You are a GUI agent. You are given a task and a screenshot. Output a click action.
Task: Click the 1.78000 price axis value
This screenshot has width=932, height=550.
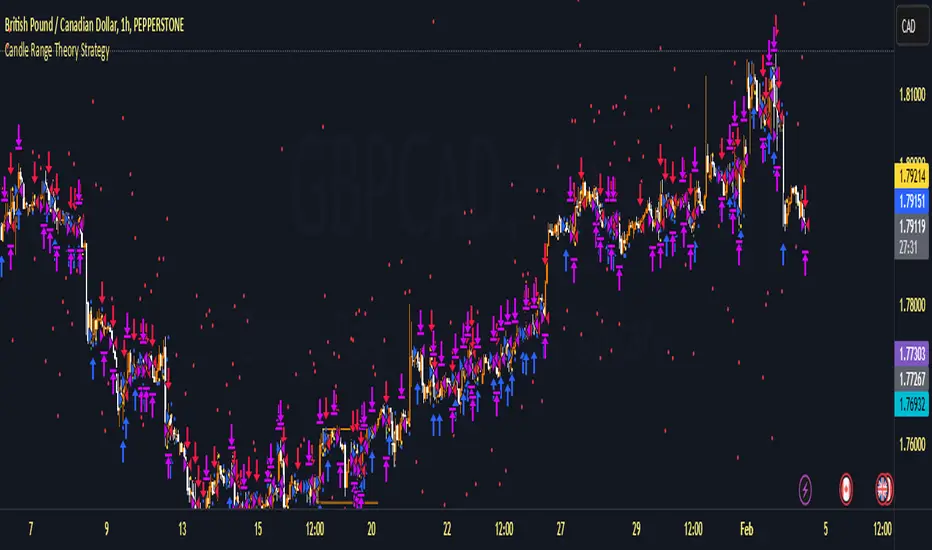(x=912, y=306)
